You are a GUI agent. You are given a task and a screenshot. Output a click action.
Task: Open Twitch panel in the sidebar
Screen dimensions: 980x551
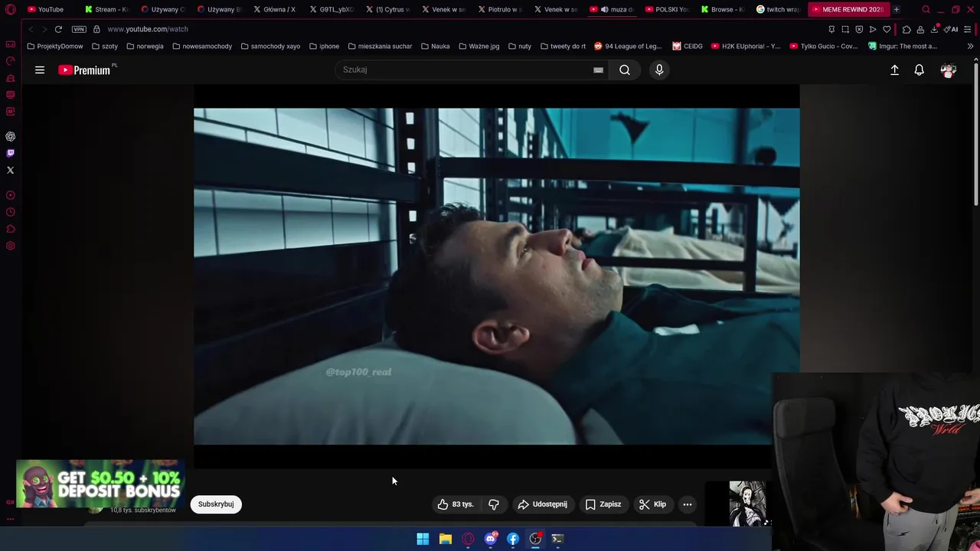tap(10, 153)
